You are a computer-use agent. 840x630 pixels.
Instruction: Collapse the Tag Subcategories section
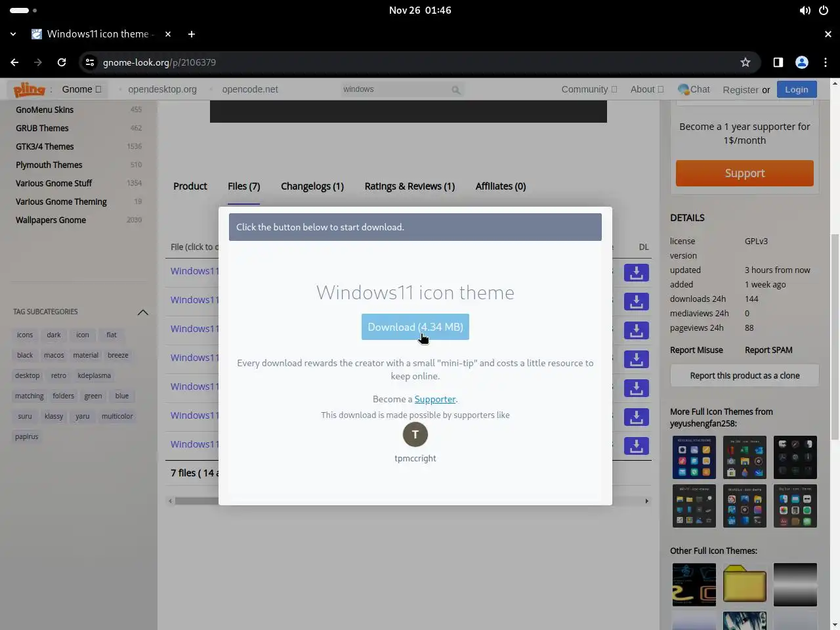142,312
